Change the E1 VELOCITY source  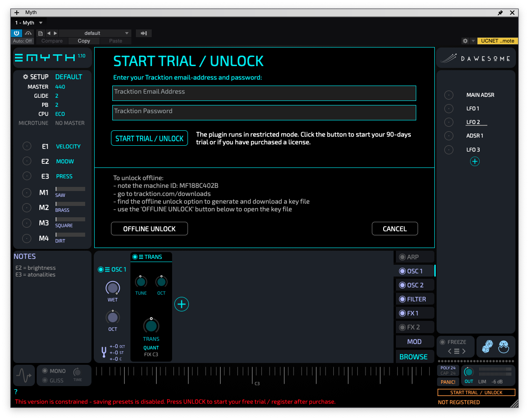pyautogui.click(x=68, y=146)
